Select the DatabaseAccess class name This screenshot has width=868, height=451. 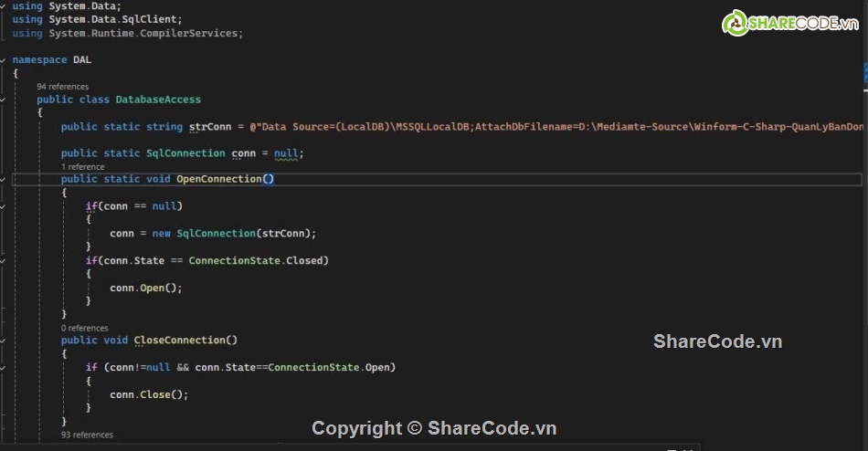point(158,100)
